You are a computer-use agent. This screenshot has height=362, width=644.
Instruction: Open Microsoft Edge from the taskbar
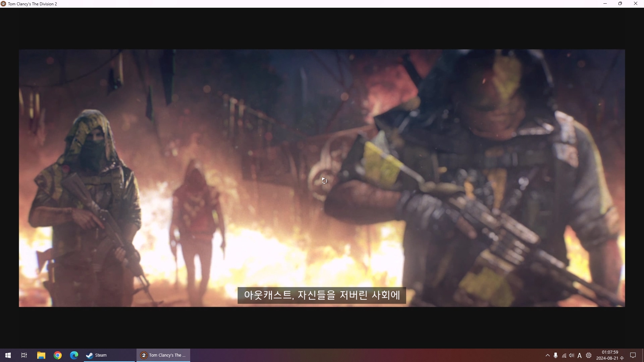[x=74, y=355]
